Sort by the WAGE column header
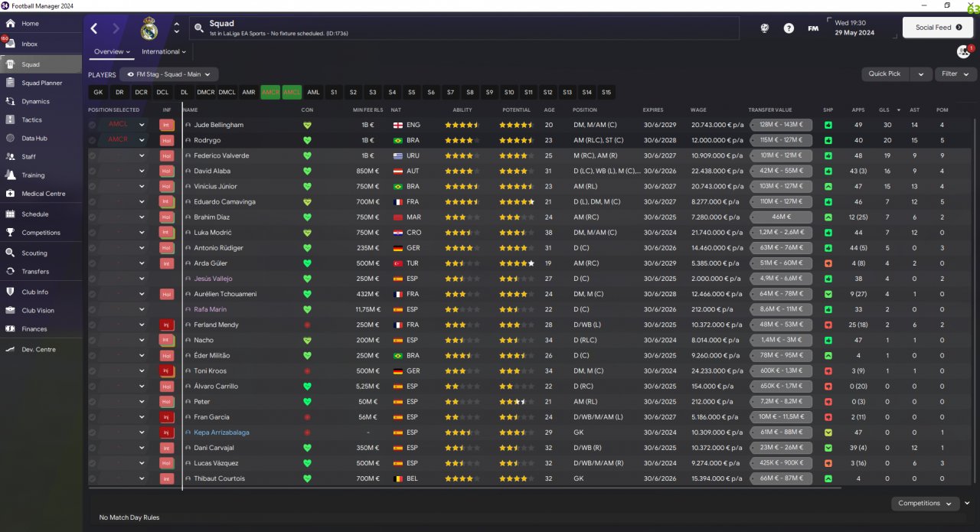Screen dimensions: 980x532 coord(698,109)
